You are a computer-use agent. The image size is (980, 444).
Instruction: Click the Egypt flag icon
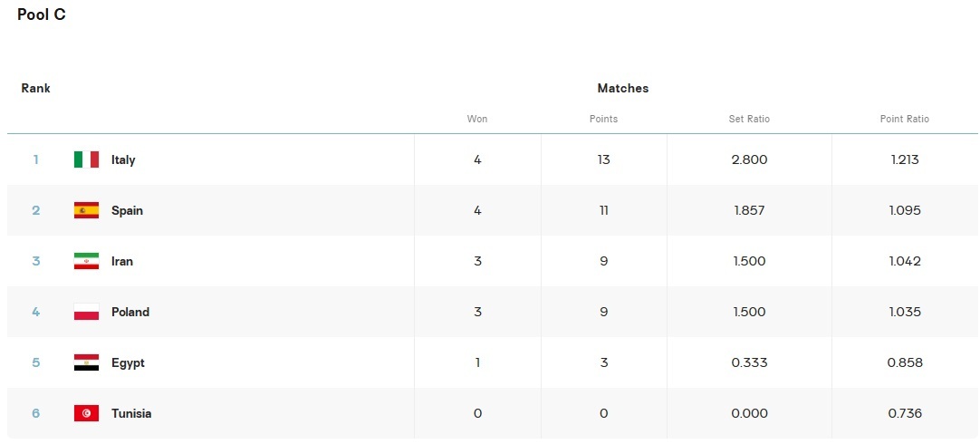[x=86, y=362]
